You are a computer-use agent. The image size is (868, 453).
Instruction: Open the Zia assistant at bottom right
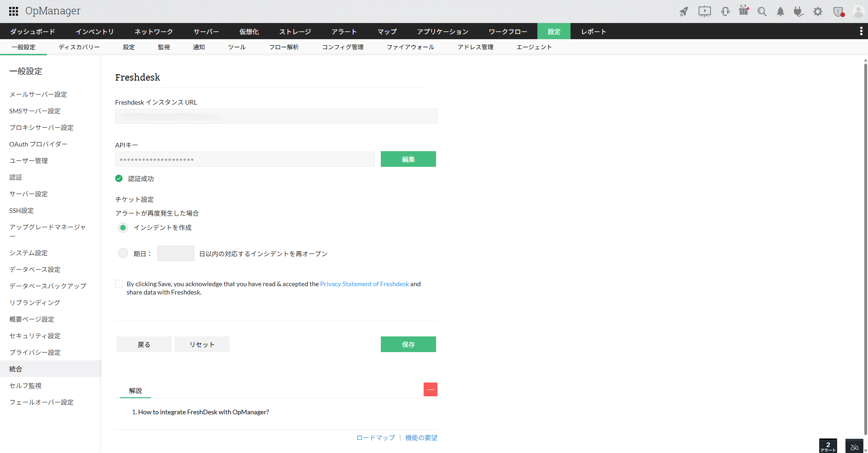(854, 446)
